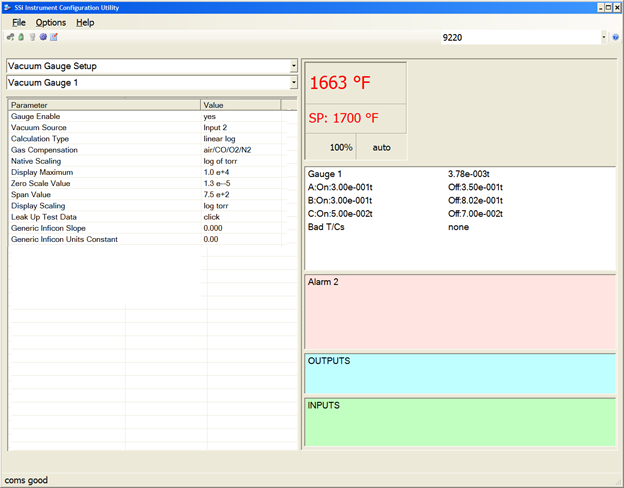
Task: Click the purple globe toolbar icon
Action: click(x=43, y=37)
